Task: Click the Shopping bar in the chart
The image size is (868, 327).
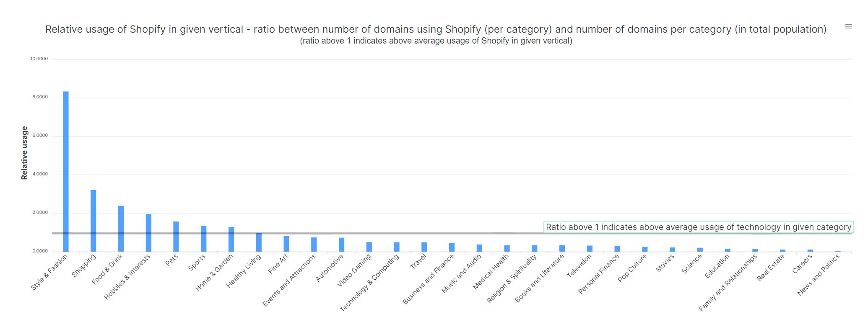Action: pyautogui.click(x=94, y=221)
